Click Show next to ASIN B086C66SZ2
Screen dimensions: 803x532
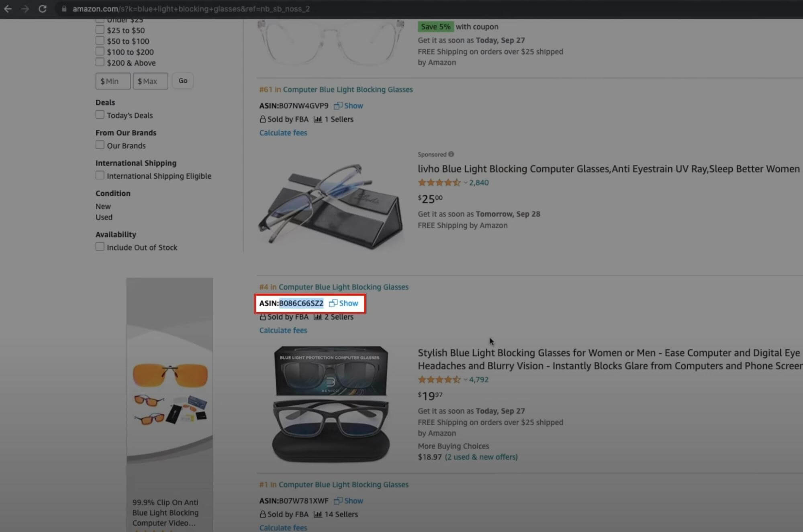(349, 303)
